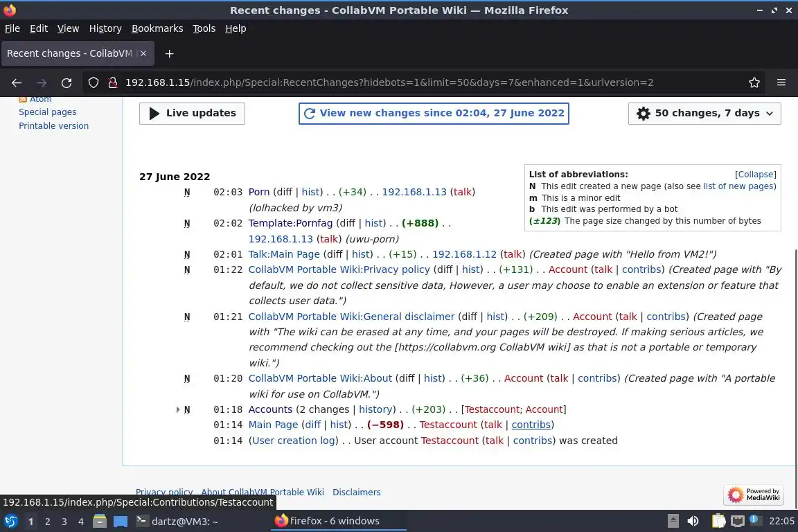Open the 50 changes, 7 days dropdown
Screen dimensions: 798x532
tap(704, 114)
